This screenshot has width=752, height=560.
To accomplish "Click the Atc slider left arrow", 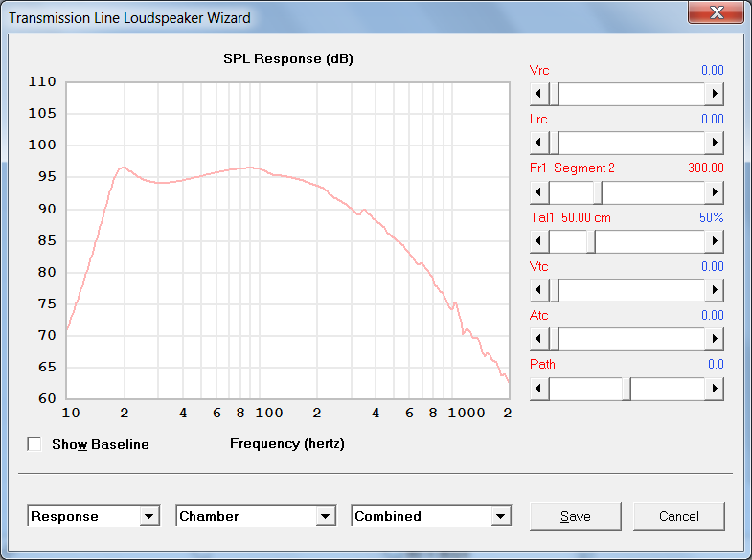I will tap(539, 339).
